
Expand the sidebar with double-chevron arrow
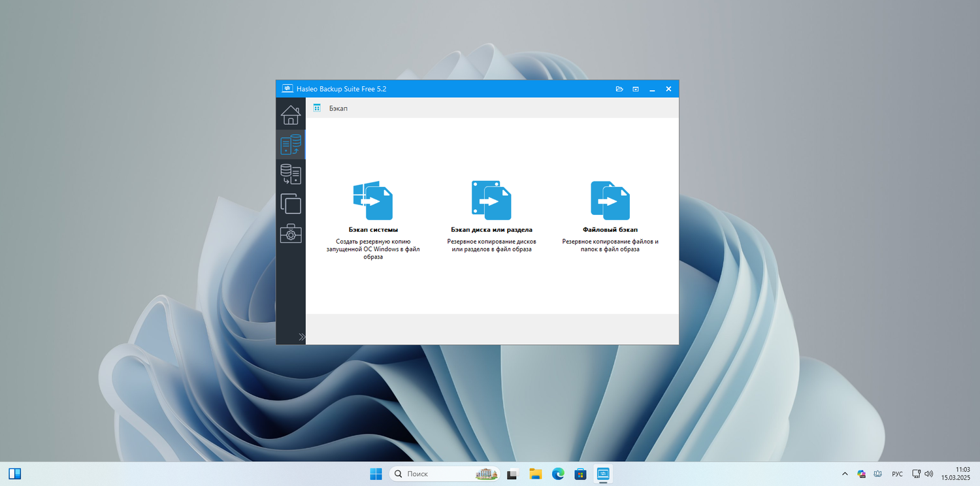tap(302, 337)
